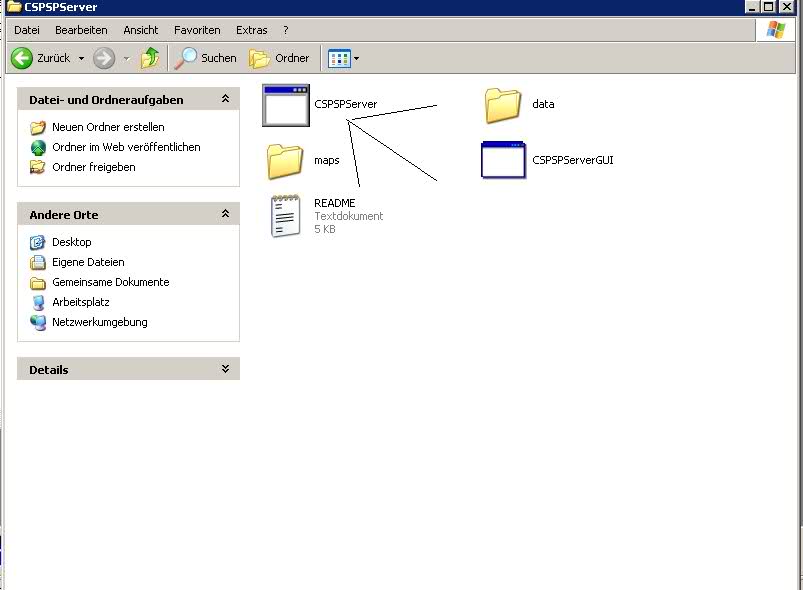Click the Ansichten view icon
This screenshot has height=590, width=803.
(339, 58)
